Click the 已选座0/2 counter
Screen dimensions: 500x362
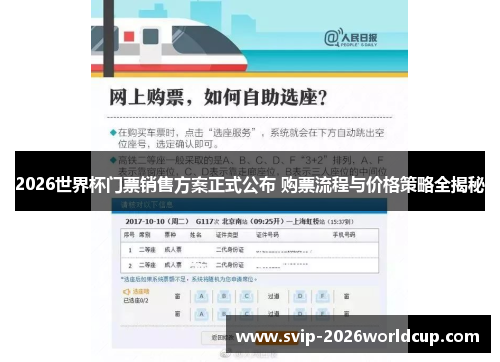(136, 301)
